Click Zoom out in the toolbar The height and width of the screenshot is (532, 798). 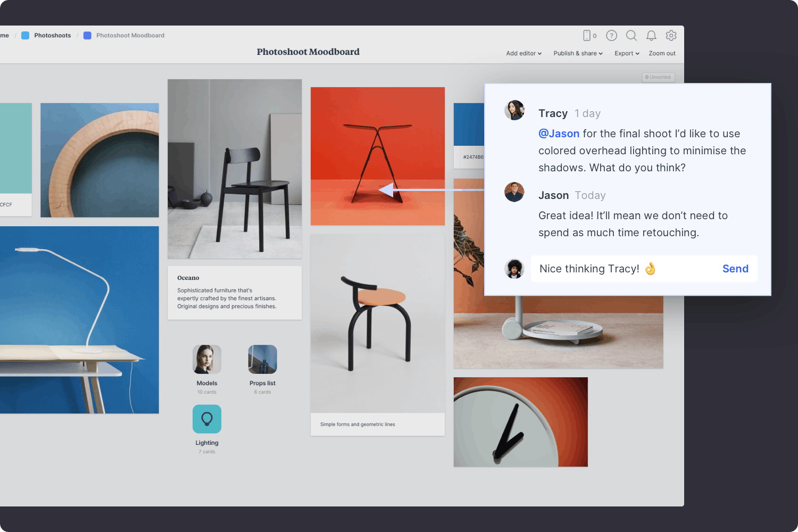[x=662, y=53]
